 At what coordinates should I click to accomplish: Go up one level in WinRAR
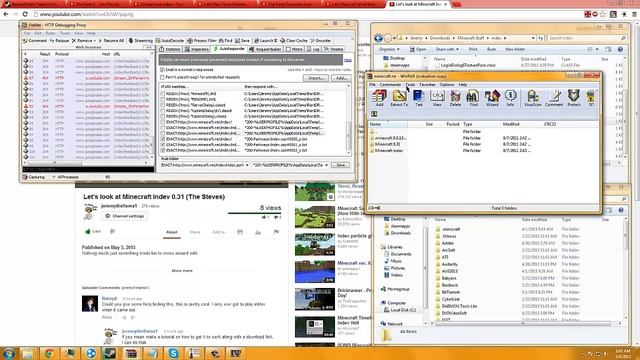[x=374, y=114]
